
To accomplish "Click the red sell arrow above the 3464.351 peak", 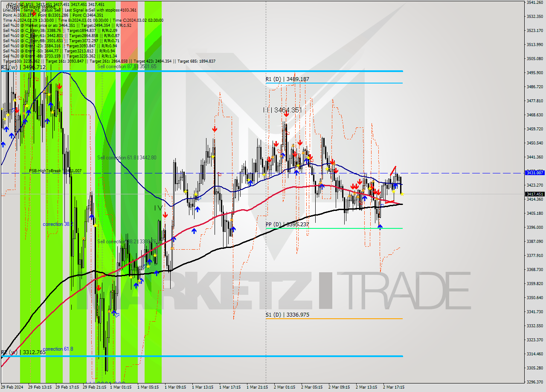I will pyautogui.click(x=286, y=114).
